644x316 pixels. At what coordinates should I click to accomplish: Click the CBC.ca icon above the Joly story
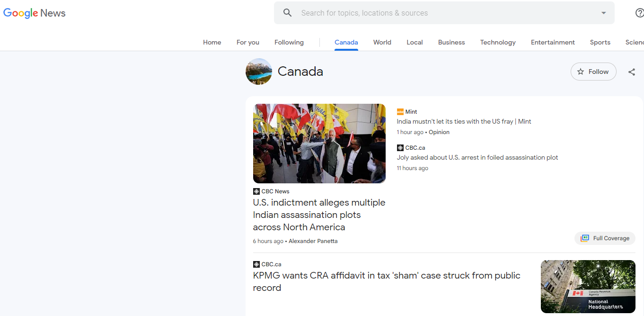[x=400, y=148]
